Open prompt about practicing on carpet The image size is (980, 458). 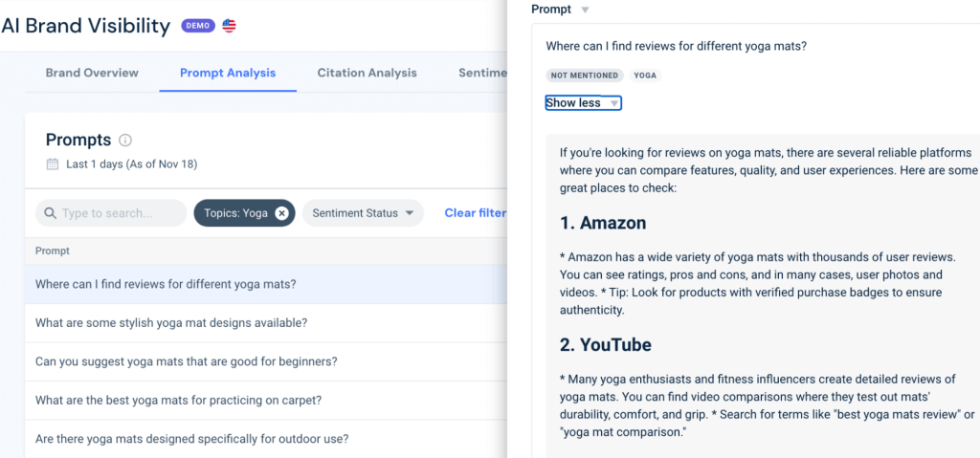(178, 401)
